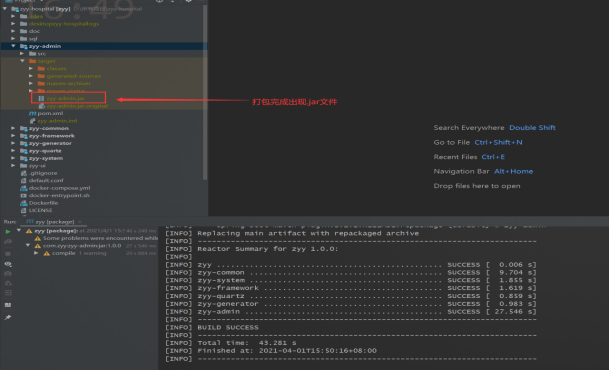Select the zyy [package] Run tab

[54, 222]
